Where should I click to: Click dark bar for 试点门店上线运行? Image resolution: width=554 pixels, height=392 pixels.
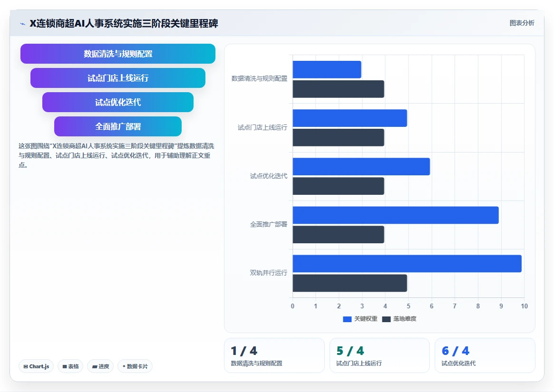(339, 137)
